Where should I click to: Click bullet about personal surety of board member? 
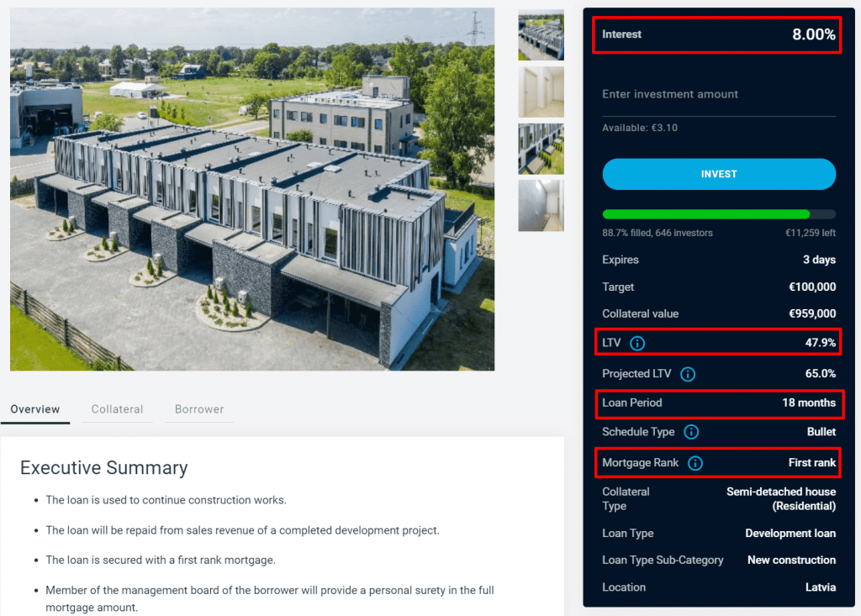[270, 598]
